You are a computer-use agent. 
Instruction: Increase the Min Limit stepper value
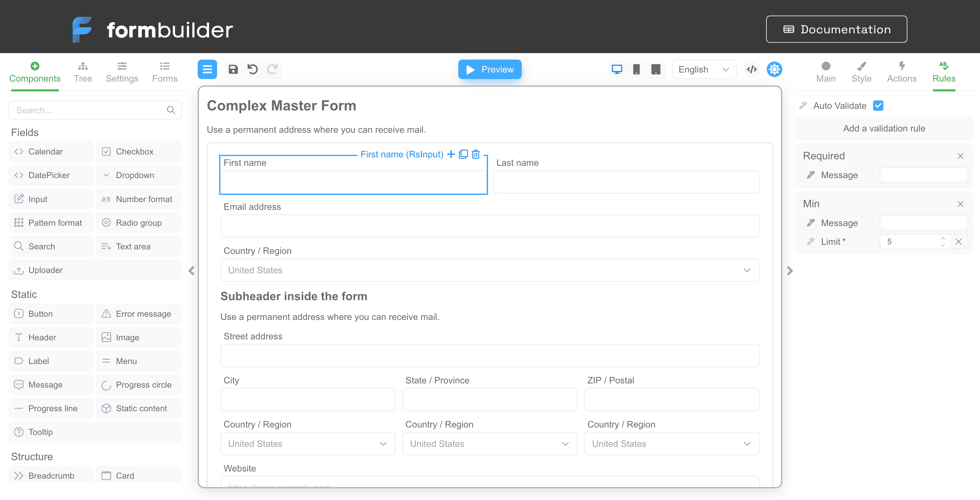[942, 238]
